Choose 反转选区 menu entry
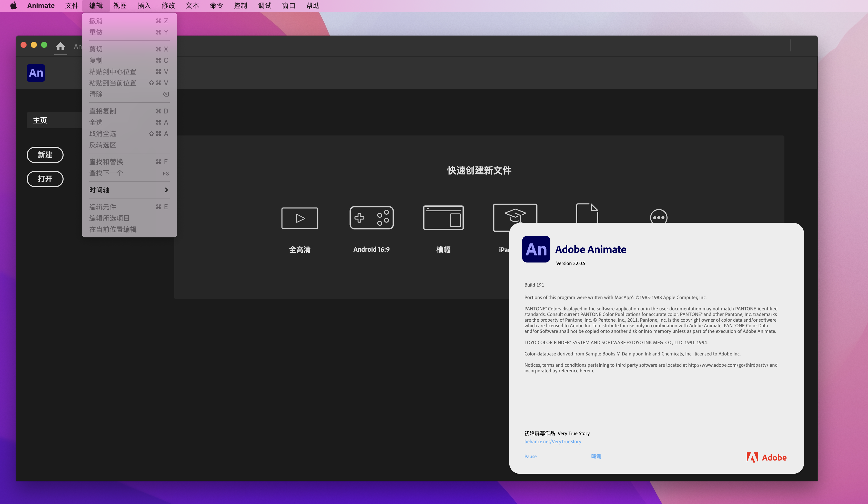This screenshot has height=504, width=868. point(129,145)
